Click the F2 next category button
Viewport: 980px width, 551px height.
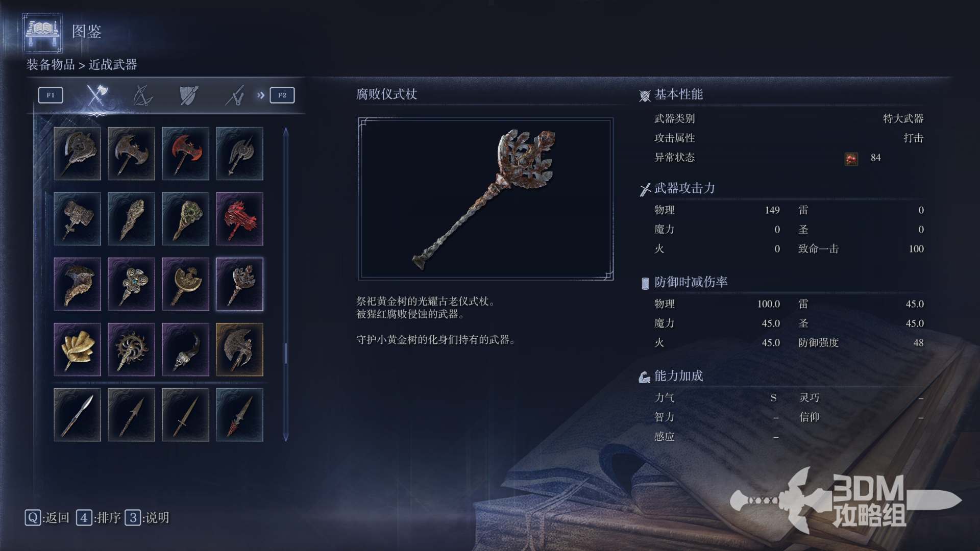coord(282,95)
